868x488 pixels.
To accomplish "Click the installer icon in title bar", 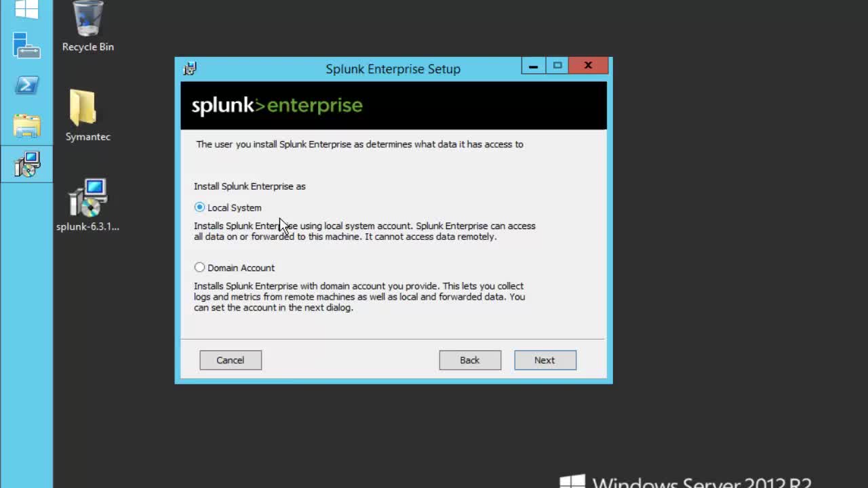I will [x=190, y=68].
